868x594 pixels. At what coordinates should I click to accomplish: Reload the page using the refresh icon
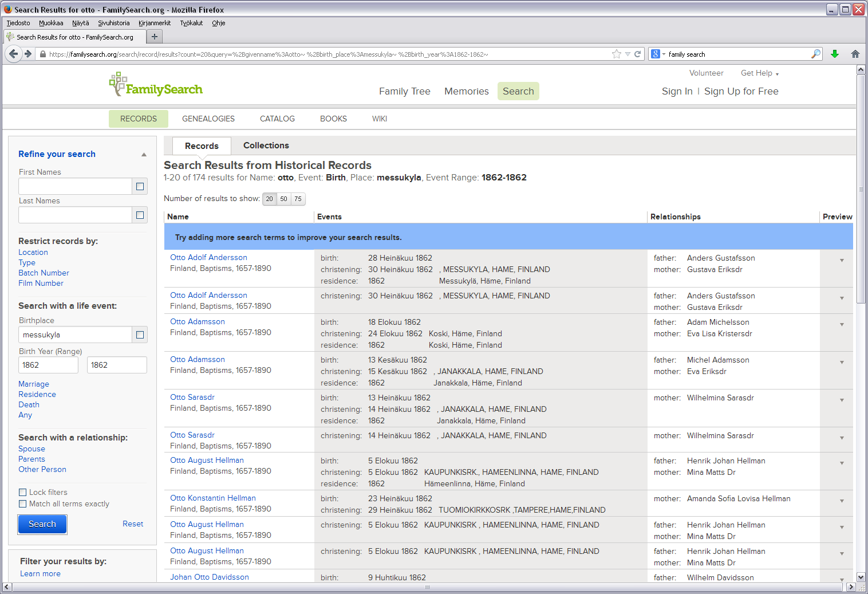click(x=637, y=54)
